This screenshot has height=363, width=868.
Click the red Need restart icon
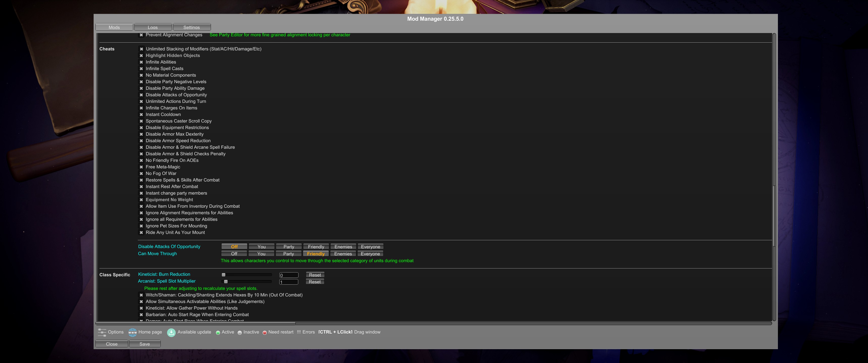264,333
